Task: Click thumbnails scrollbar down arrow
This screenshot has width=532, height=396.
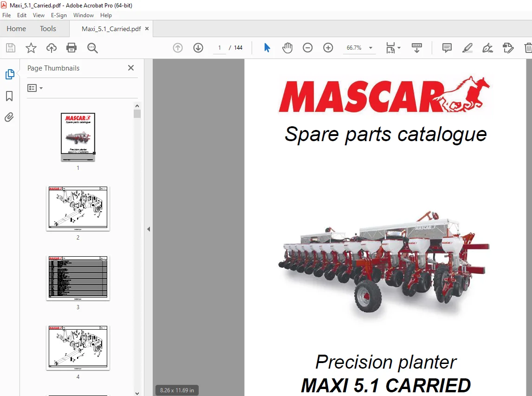Action: click(x=137, y=393)
